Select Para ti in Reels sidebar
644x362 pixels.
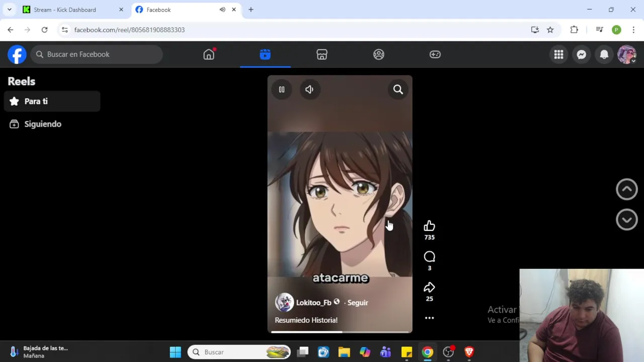[52, 102]
